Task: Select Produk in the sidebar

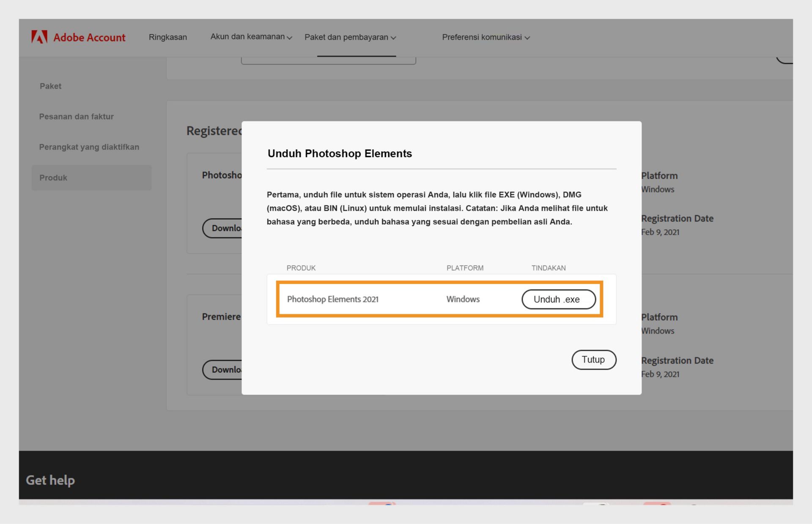Action: coord(53,177)
